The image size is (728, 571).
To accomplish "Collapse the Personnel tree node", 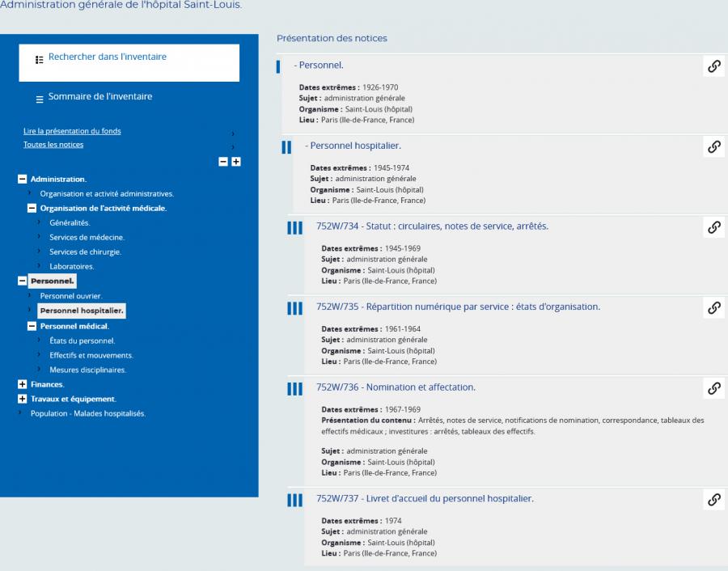I will click(23, 281).
